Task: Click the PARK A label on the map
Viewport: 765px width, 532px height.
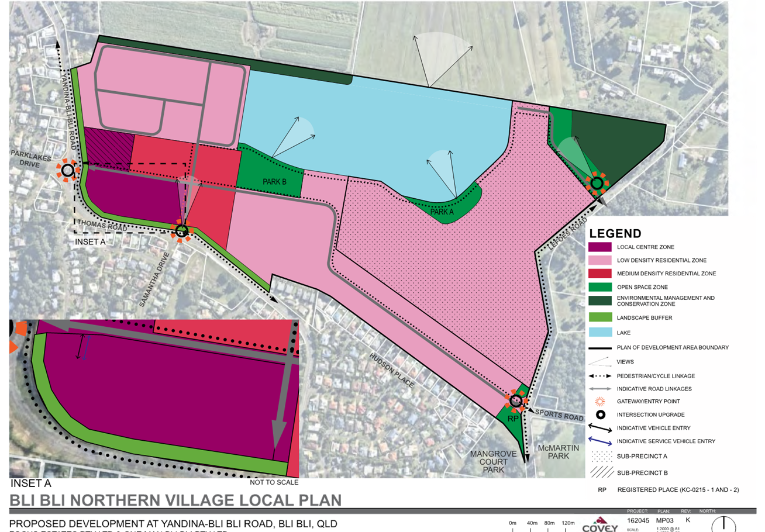Action: [x=442, y=212]
